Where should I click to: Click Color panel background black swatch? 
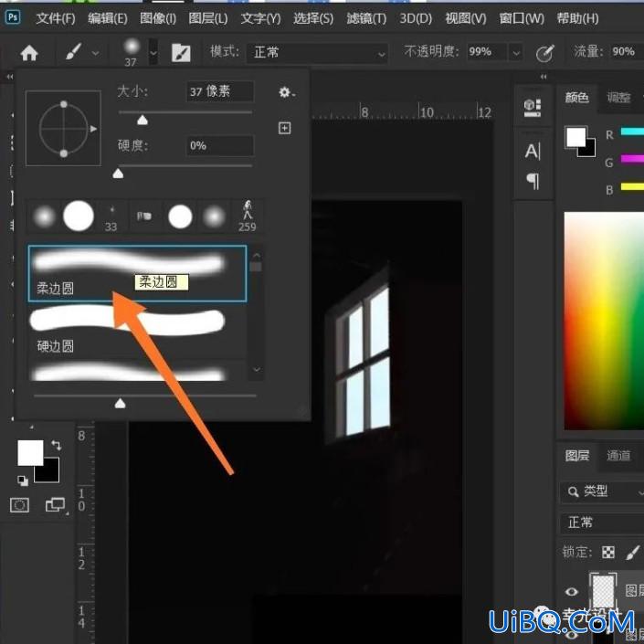(590, 150)
